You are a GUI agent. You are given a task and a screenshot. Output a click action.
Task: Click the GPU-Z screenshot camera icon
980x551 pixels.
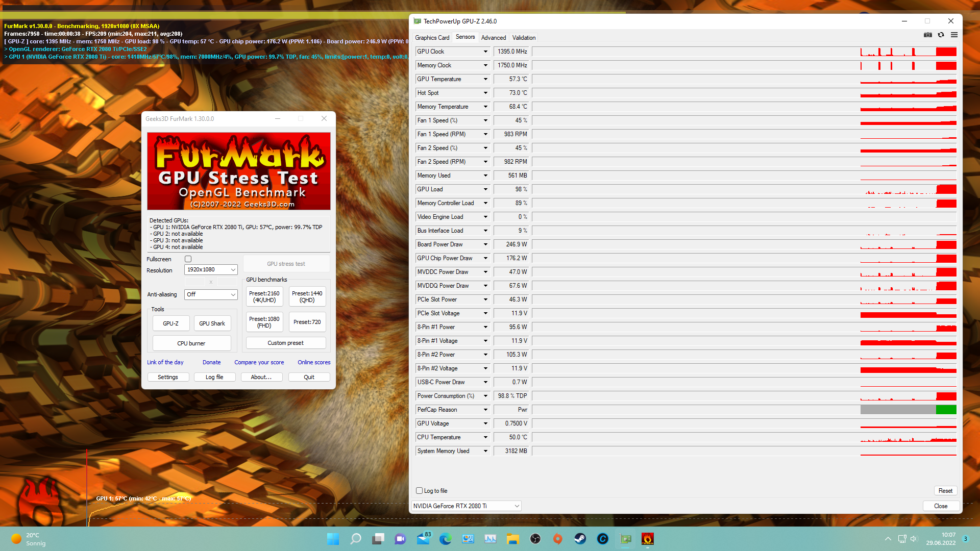[x=927, y=35]
